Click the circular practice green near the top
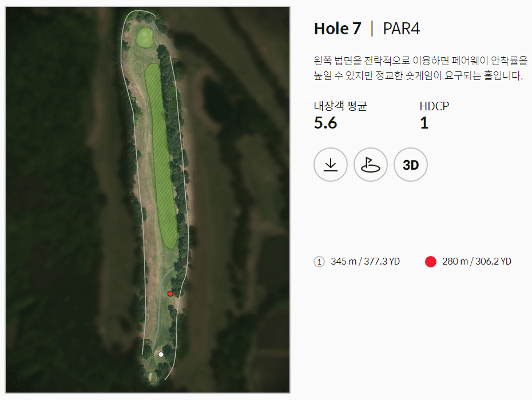532x400 pixels. tap(137, 67)
